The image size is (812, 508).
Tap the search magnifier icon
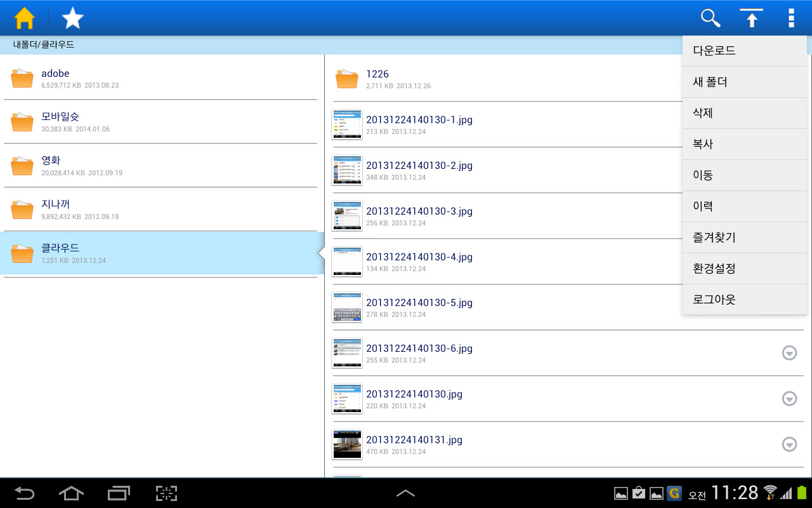[x=710, y=18]
